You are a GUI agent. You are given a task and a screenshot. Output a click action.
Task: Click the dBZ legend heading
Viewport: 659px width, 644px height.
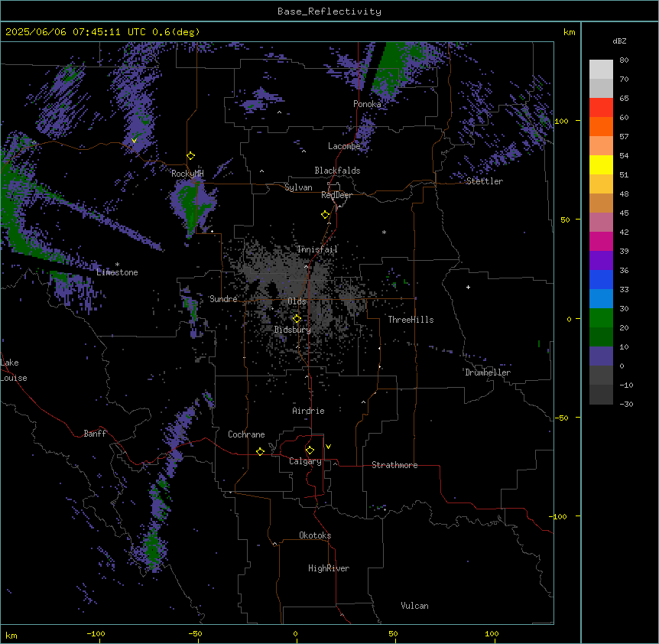(x=619, y=41)
